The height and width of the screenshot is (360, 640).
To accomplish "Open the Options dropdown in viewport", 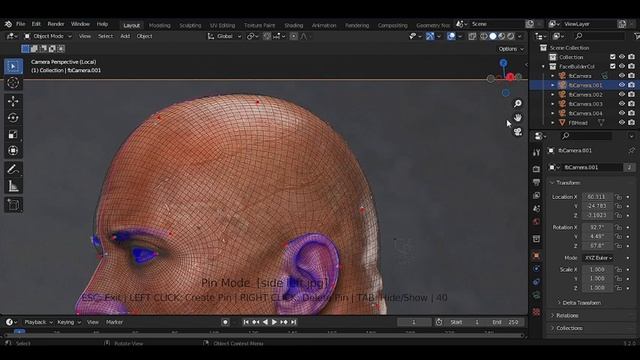I will [x=511, y=49].
